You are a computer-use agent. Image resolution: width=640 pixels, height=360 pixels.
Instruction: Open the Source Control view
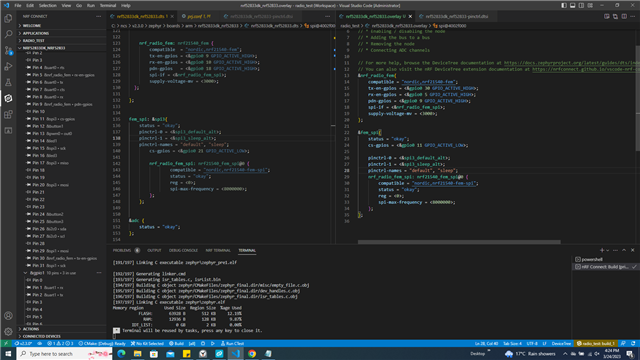click(x=8, y=50)
